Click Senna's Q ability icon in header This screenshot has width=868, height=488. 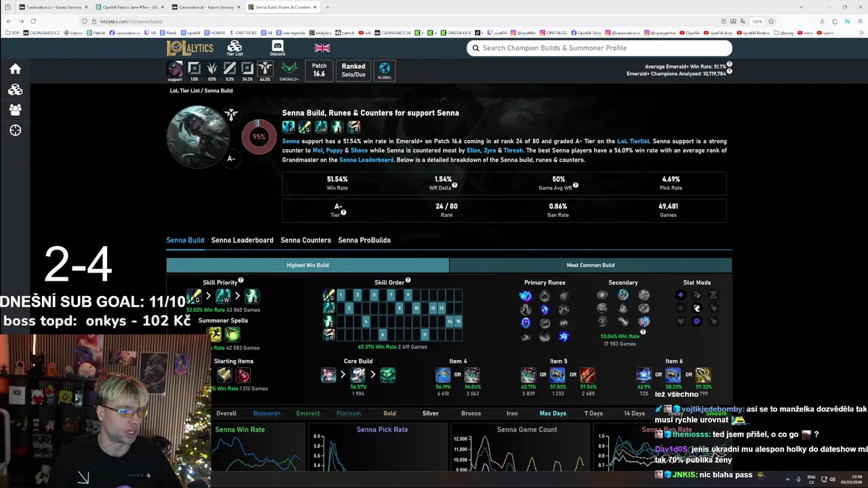tap(304, 127)
